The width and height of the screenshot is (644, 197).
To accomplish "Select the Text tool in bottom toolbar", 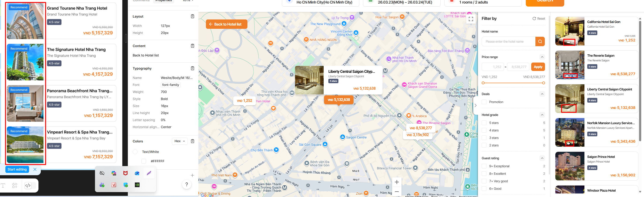I will (3, 186).
